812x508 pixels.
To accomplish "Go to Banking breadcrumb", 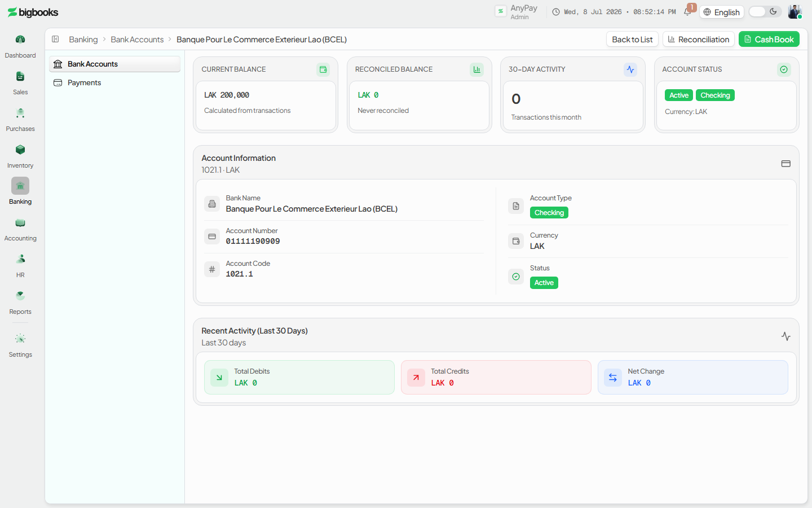I will (83, 40).
